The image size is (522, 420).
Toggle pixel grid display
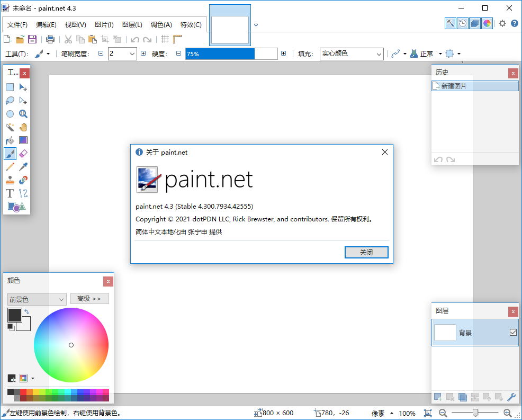pyautogui.click(x=165, y=39)
